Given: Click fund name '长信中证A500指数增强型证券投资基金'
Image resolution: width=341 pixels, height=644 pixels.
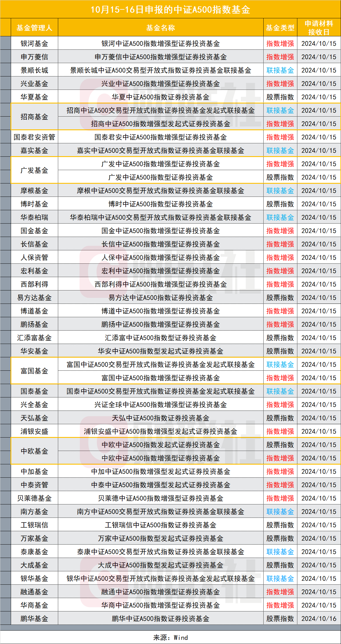Looking at the screenshot, I should (161, 244).
